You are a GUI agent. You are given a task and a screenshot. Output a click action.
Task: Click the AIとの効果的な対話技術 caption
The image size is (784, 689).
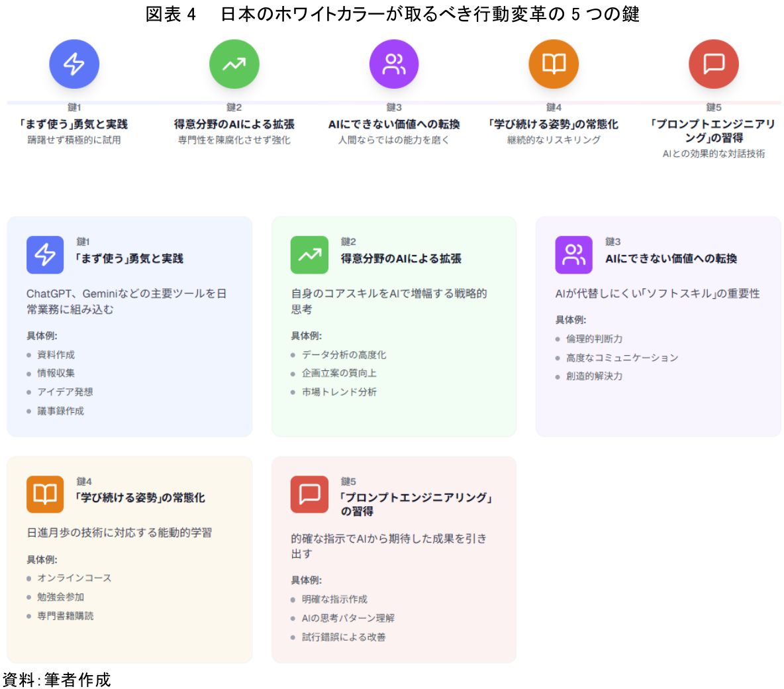point(713,154)
